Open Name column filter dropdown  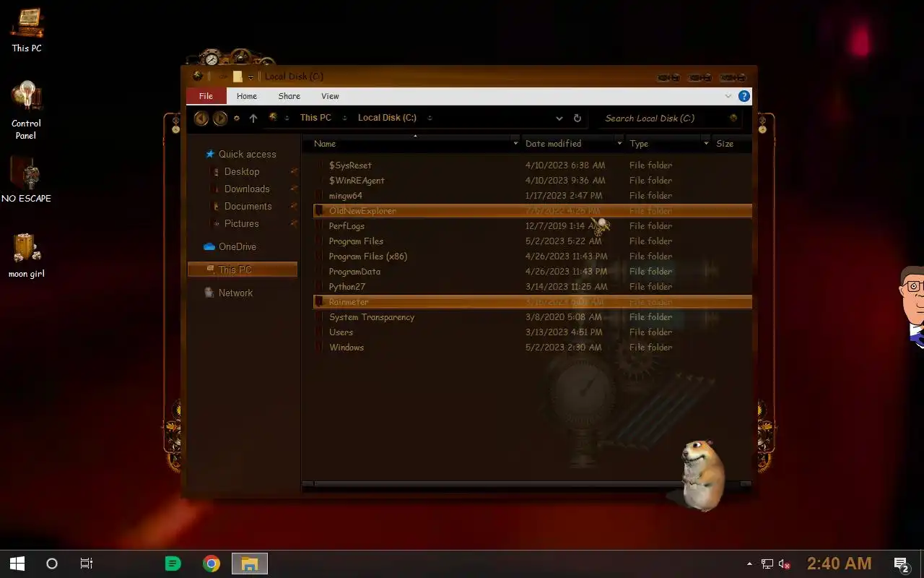(515, 144)
